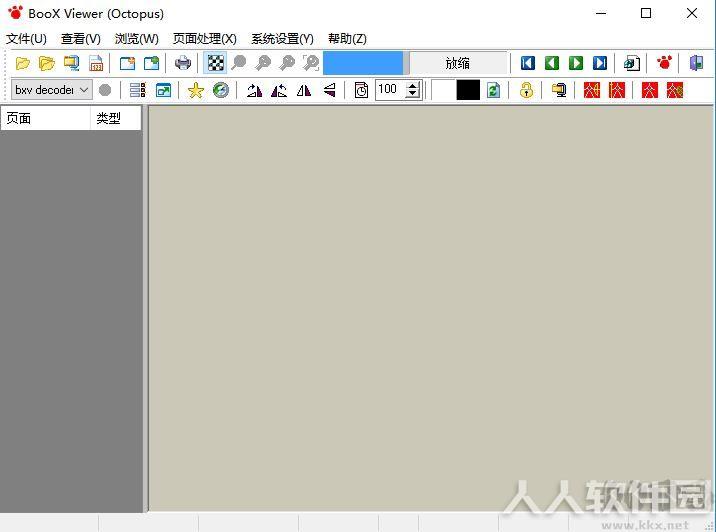The image size is (716, 532).
Task: Open the 查看(V) menu
Action: coord(81,39)
